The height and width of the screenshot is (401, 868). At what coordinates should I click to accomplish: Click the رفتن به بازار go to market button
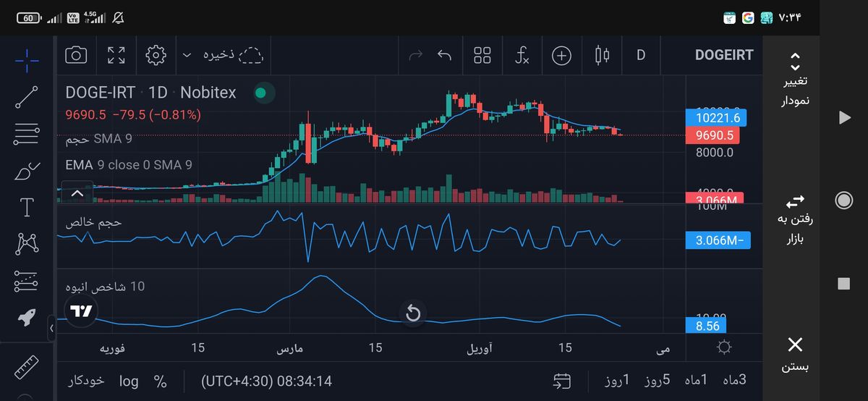[x=795, y=219]
